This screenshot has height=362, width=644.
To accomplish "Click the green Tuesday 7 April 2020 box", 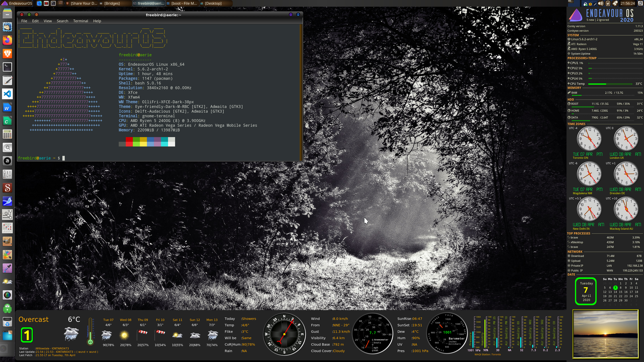I will tap(586, 291).
